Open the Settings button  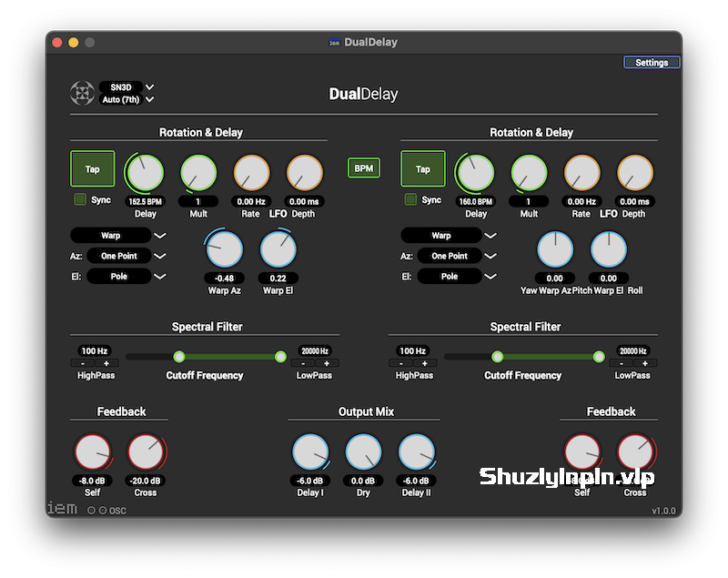tap(652, 62)
